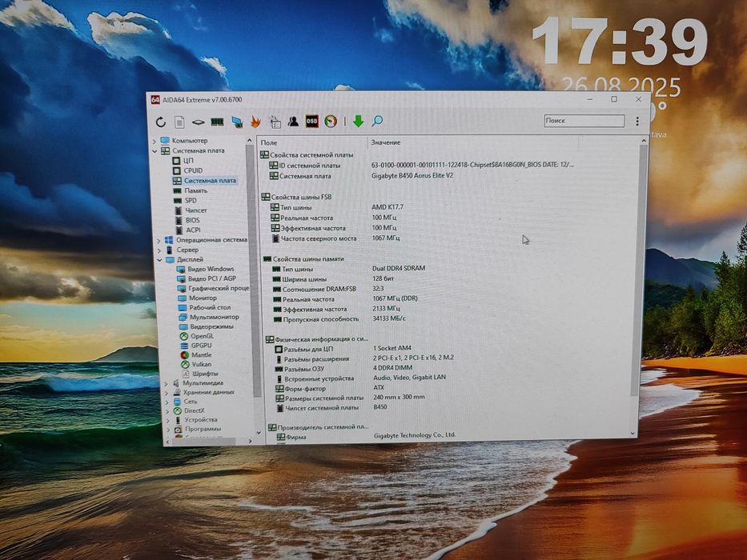Collapse the Дисплей tree node
This screenshot has height=560, width=747.
(159, 260)
